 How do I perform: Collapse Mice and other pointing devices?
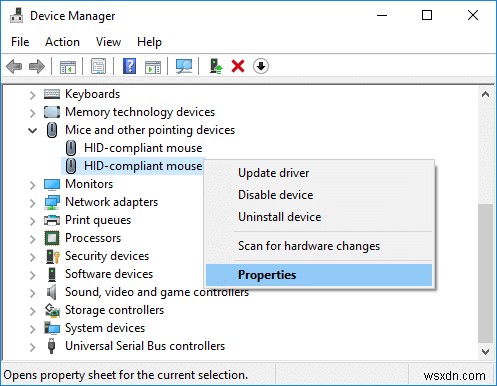pos(32,130)
